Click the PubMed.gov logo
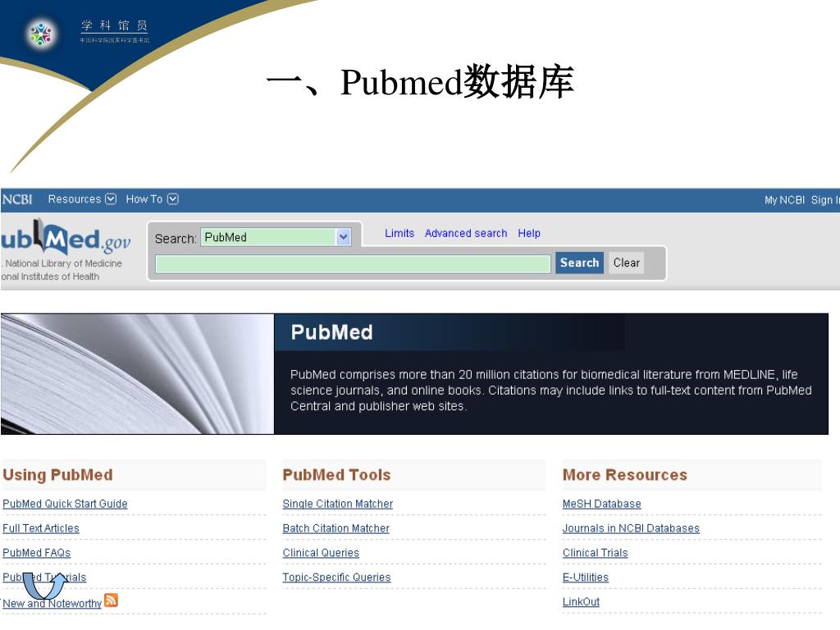840x630 pixels. pyautogui.click(x=66, y=237)
